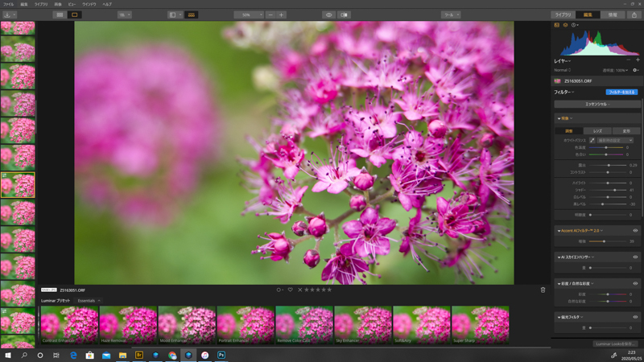Viewport: 644px width, 362px height.
Task: Open the Tools dropdown
Action: point(451,14)
